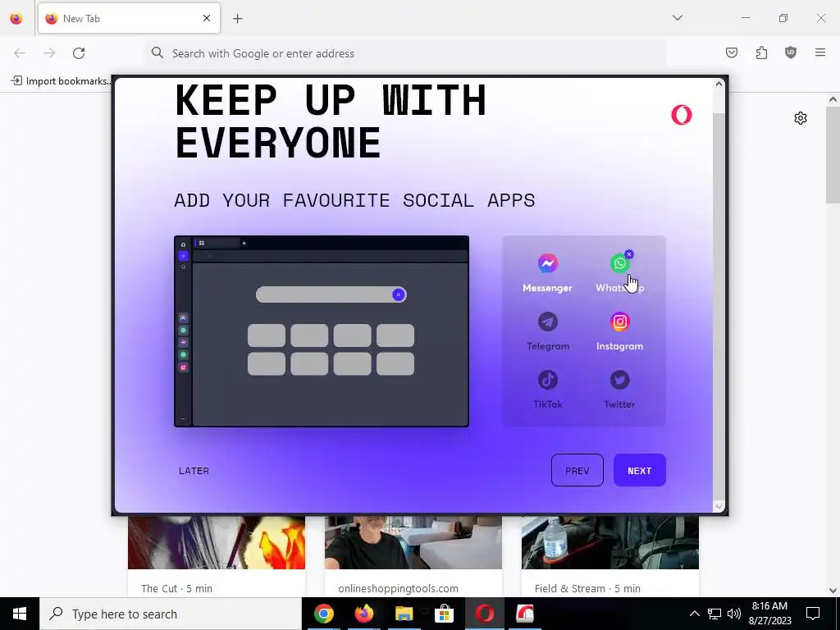
Task: Open the Field & Stream article thumbnail
Action: (x=610, y=542)
